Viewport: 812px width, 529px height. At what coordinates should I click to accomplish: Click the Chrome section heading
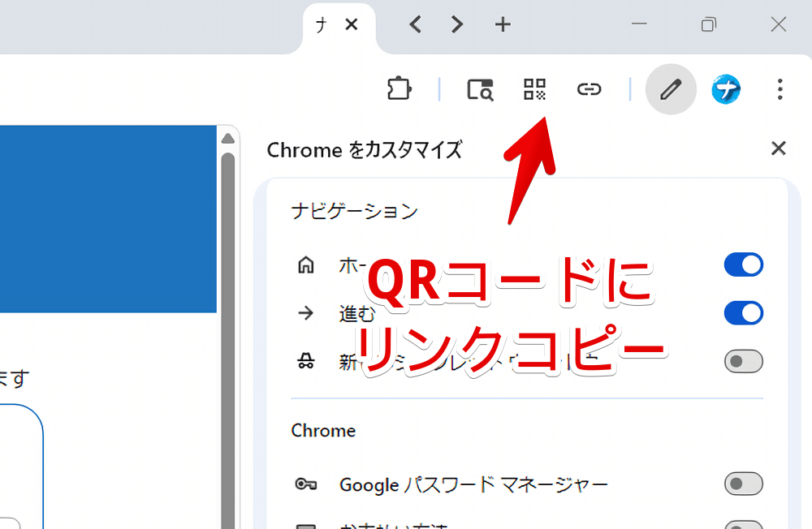323,431
